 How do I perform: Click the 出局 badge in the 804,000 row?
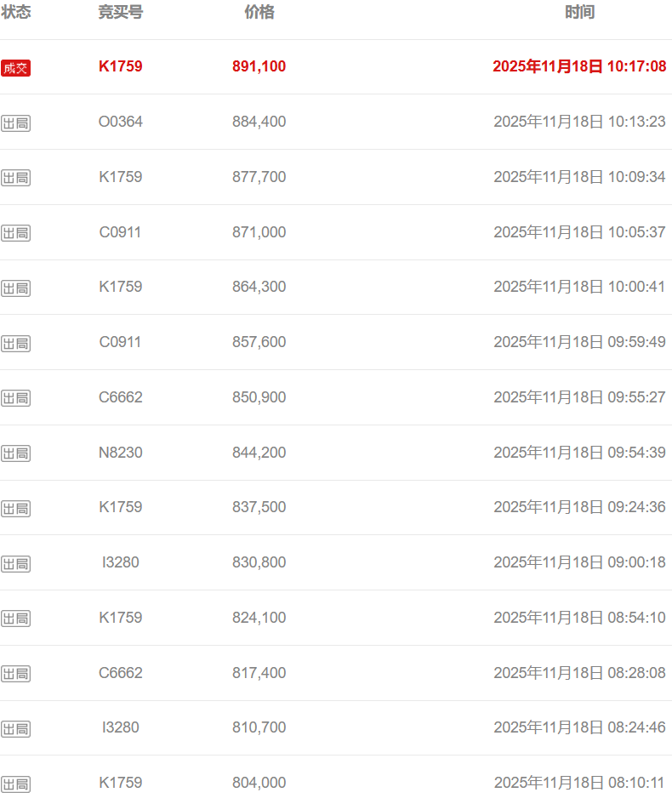15,784
